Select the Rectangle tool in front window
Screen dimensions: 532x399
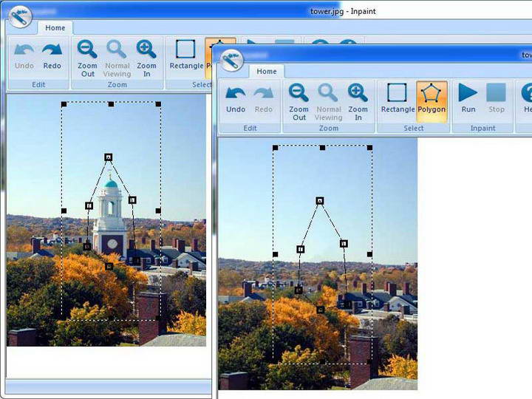(398, 99)
